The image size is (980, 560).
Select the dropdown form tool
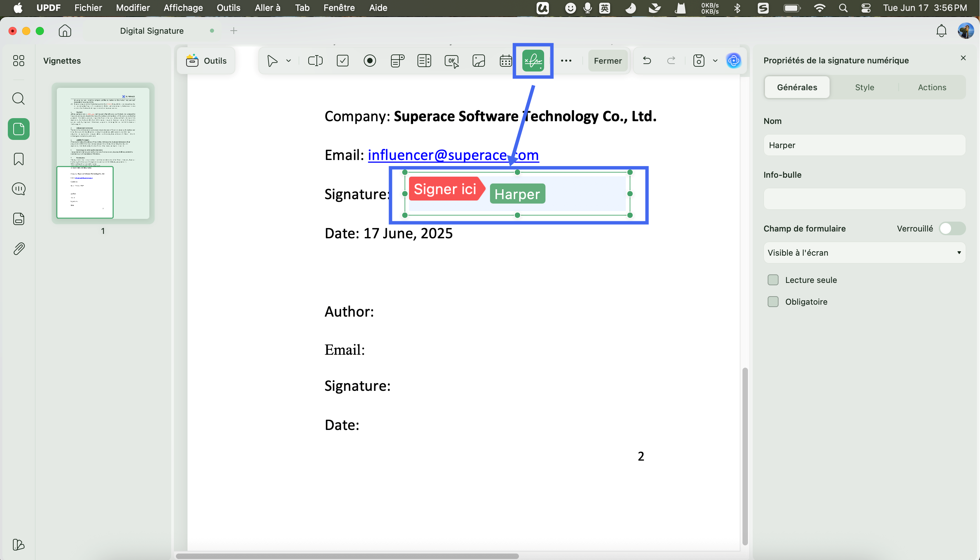[x=397, y=61]
